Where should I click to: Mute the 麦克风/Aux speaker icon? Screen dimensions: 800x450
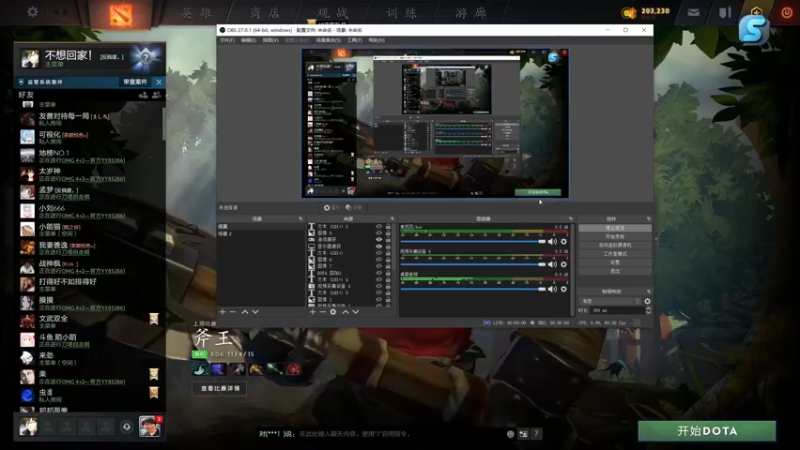coord(553,241)
